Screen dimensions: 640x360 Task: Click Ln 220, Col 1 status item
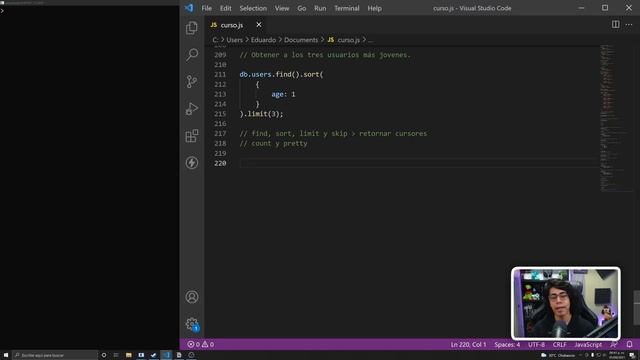(x=468, y=344)
